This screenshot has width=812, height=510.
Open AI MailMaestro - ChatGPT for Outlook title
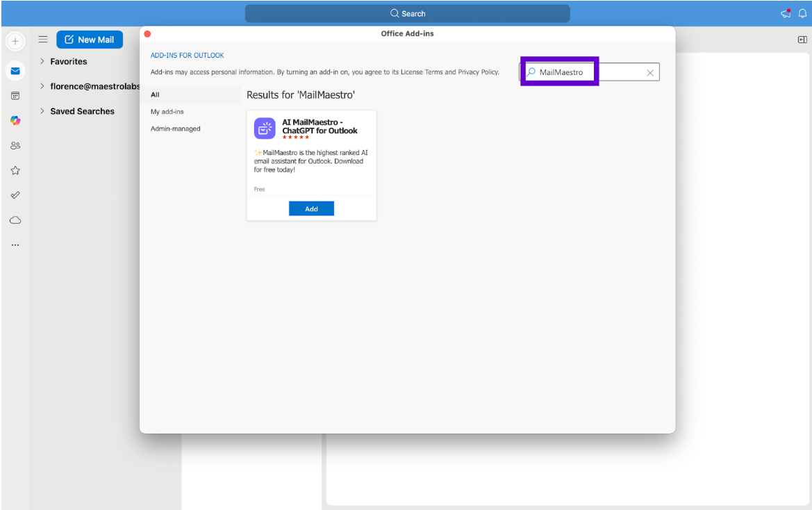[x=320, y=126]
